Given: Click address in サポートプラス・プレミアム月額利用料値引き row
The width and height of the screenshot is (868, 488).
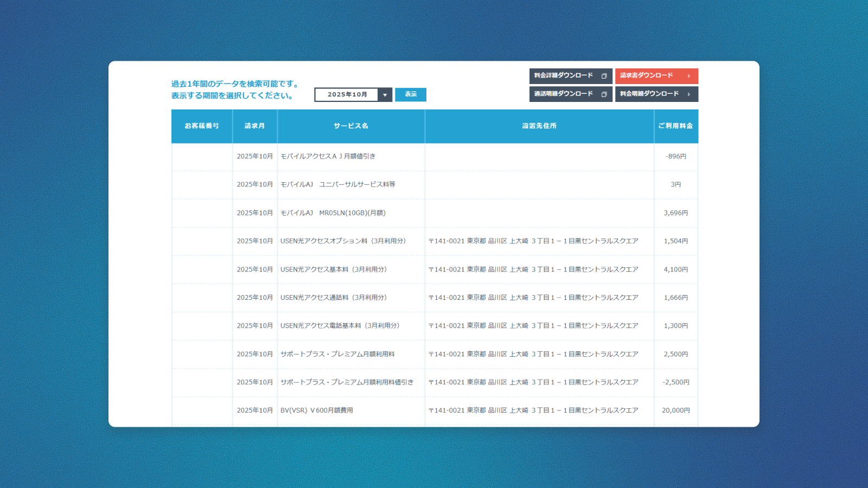Looking at the screenshot, I should (533, 382).
